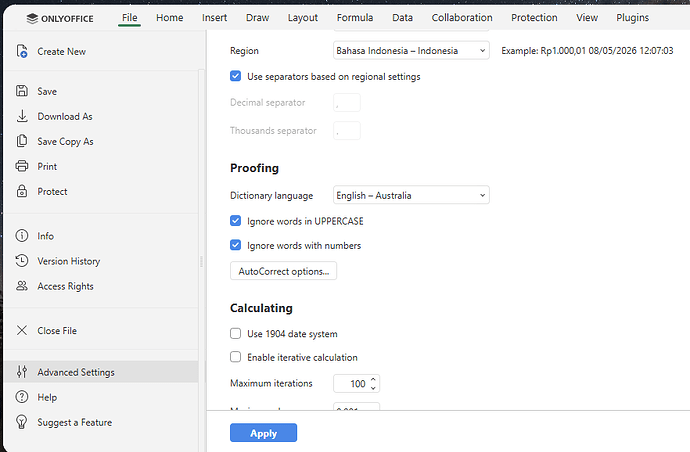
Task: Click the Create New document icon
Action: point(22,51)
